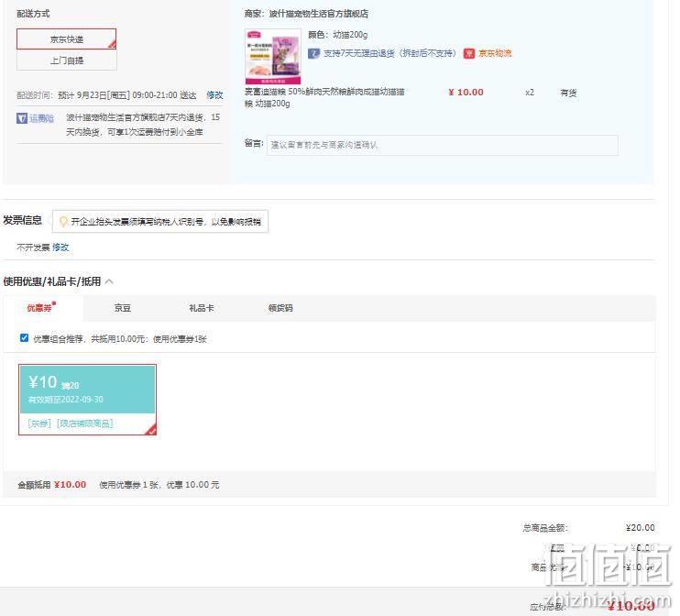Screen dimensions: 680x616
Task: Click the 运费险 shield icon
Action: [x=22, y=118]
